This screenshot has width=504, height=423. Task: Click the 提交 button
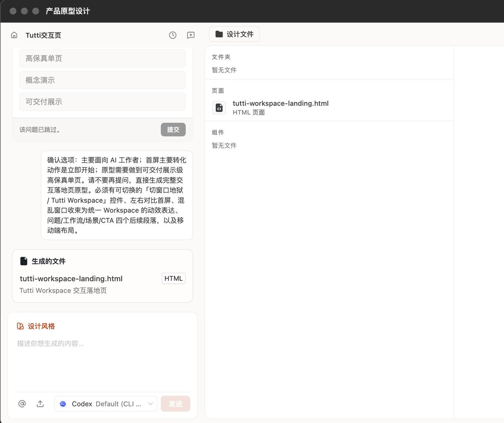click(173, 130)
